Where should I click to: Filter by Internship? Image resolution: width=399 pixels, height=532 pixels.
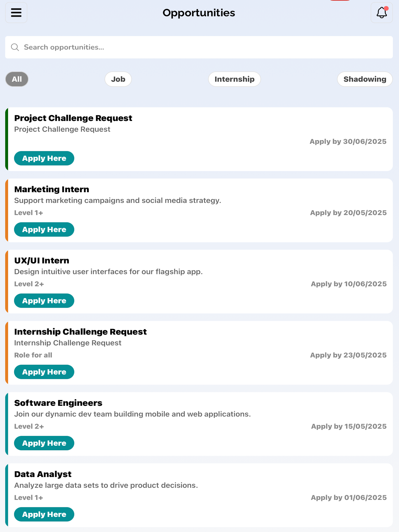(x=234, y=79)
